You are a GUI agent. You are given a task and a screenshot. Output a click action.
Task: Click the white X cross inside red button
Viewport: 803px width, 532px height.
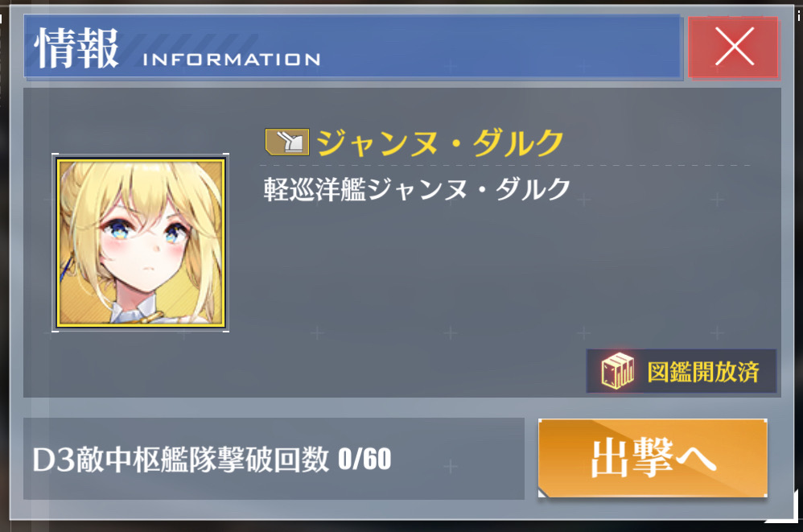pyautogui.click(x=735, y=47)
